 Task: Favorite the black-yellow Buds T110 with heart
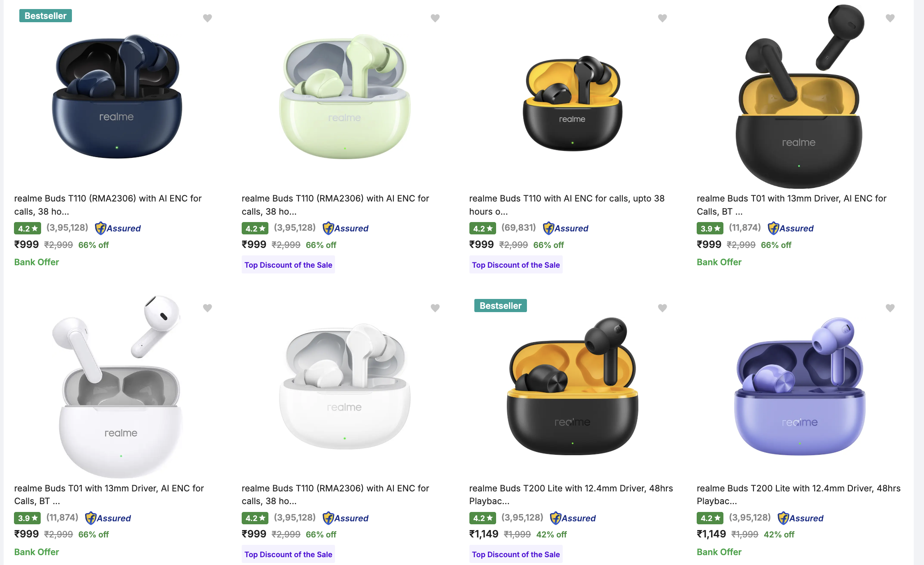click(x=662, y=18)
